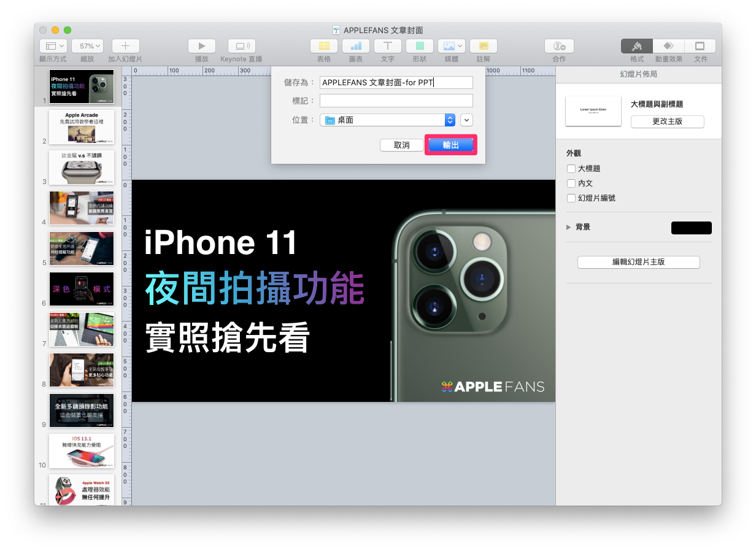The height and width of the screenshot is (551, 756).
Task: Select slide 5 thumbnail in navigator
Action: coord(82,249)
